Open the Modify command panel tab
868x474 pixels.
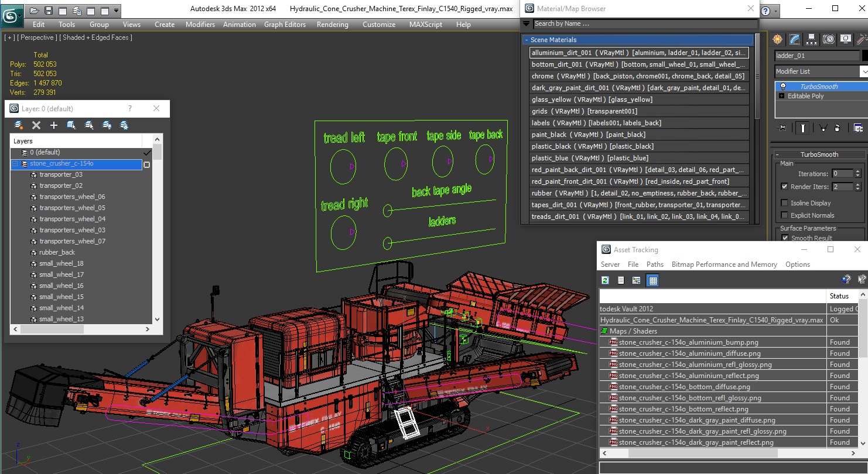pos(795,39)
